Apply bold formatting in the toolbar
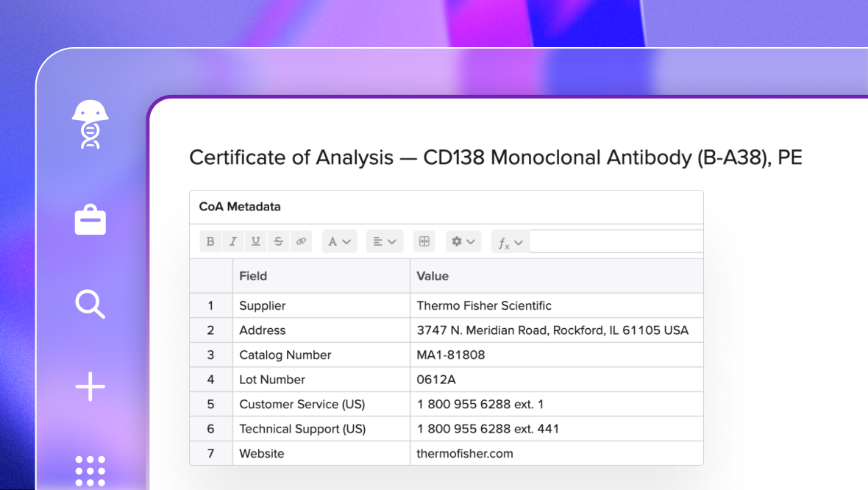Image resolution: width=868 pixels, height=490 pixels. tap(210, 241)
